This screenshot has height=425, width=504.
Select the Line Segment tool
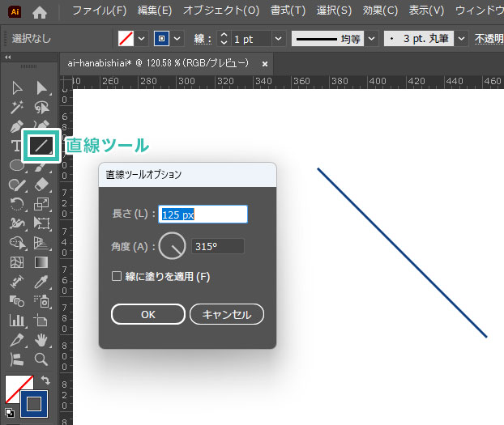(41, 146)
